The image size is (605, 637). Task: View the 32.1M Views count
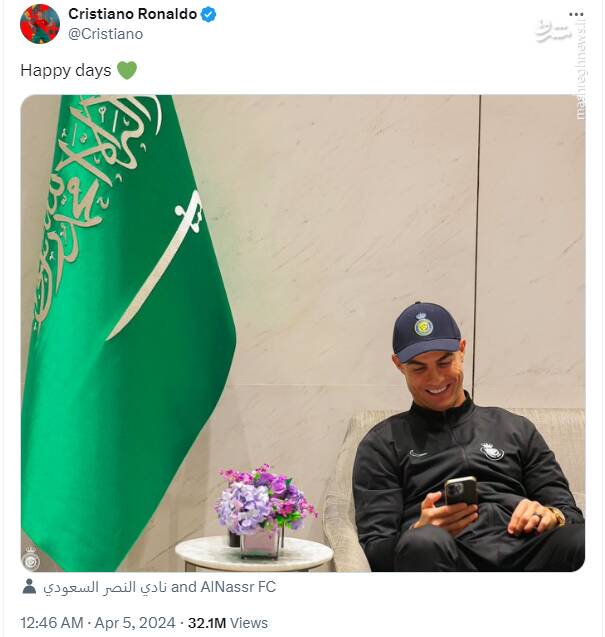pyautogui.click(x=228, y=623)
